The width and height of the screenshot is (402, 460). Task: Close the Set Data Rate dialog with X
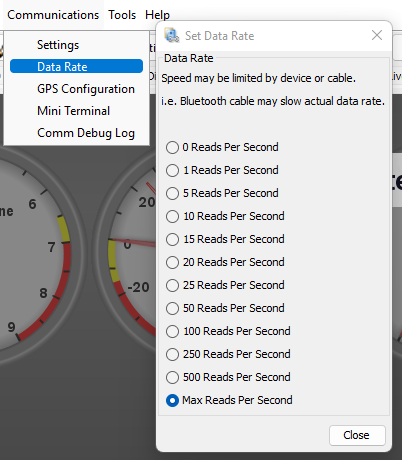click(x=377, y=35)
